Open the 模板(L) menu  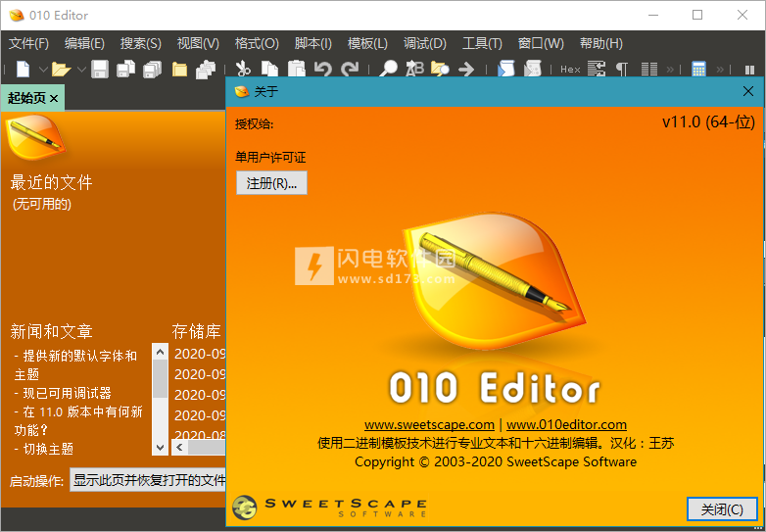367,43
